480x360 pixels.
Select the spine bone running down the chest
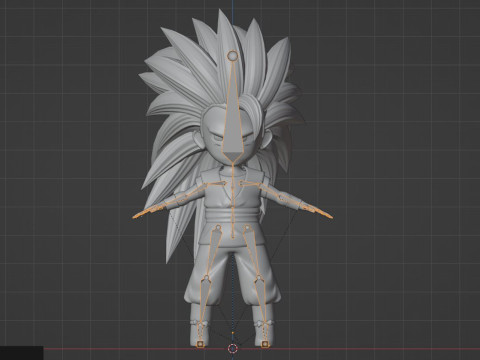232,201
